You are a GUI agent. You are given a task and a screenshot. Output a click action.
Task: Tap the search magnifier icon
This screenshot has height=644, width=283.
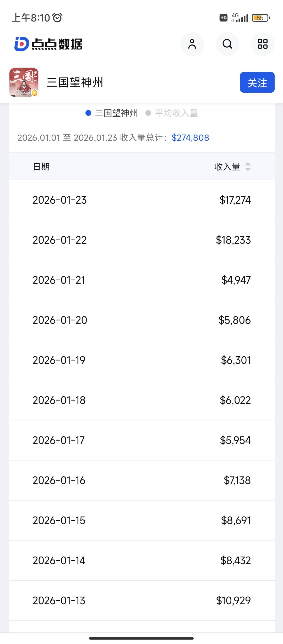tap(227, 44)
